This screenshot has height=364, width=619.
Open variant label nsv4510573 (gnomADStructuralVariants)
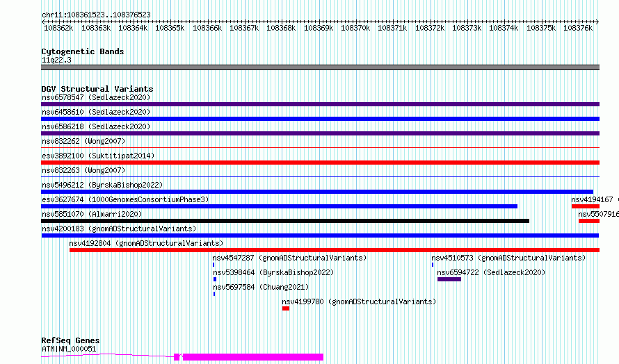508,258
